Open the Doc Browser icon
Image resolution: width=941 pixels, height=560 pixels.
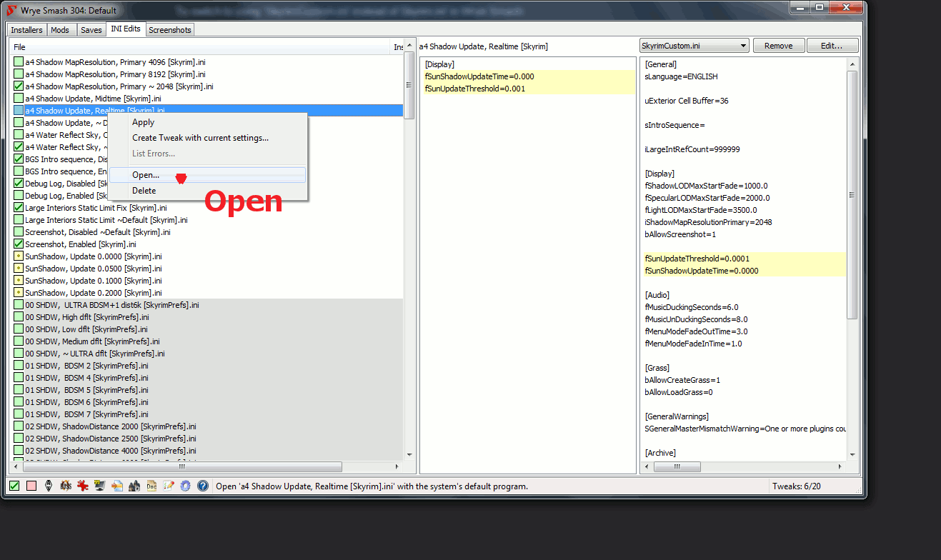pyautogui.click(x=151, y=486)
